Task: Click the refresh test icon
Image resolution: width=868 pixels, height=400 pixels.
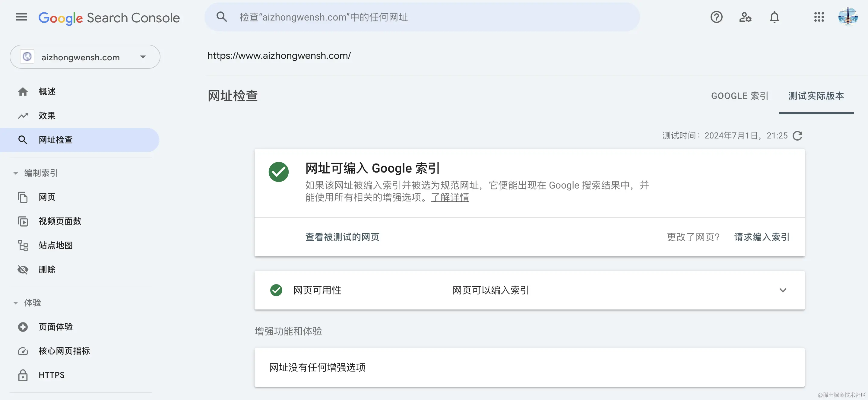Action: tap(797, 136)
